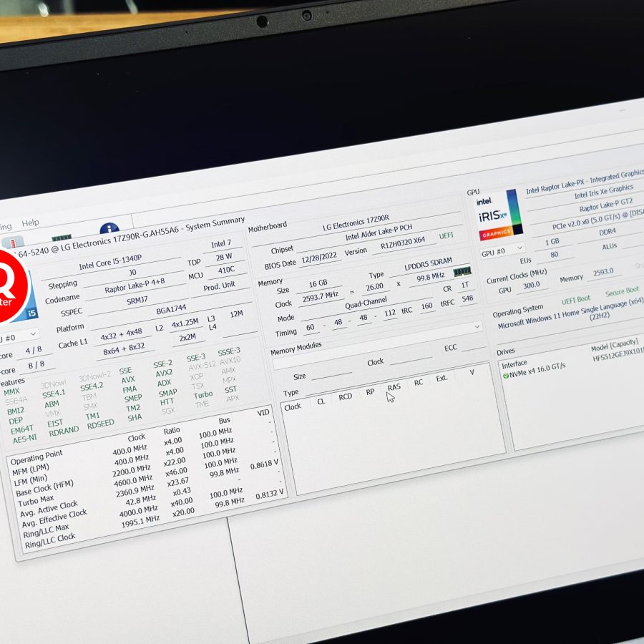Click the memory module icon beside LPDDR5 SDRAM
This screenshot has height=644, width=644.
point(462,271)
